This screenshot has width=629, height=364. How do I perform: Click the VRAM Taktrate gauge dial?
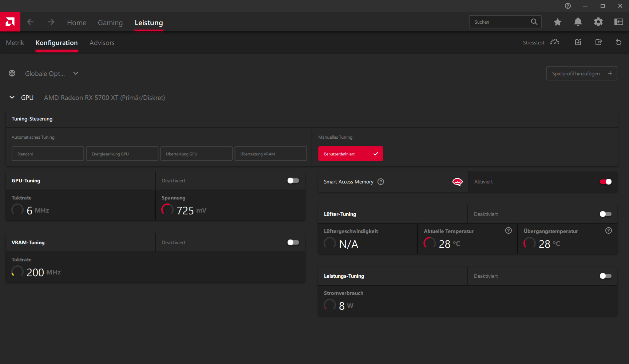(17, 272)
